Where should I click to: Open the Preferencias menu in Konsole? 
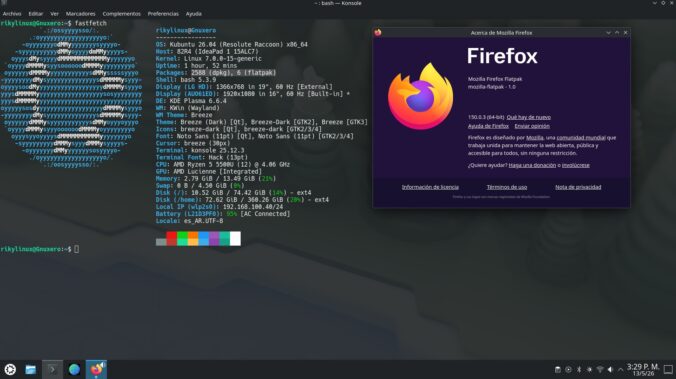pyautogui.click(x=163, y=14)
